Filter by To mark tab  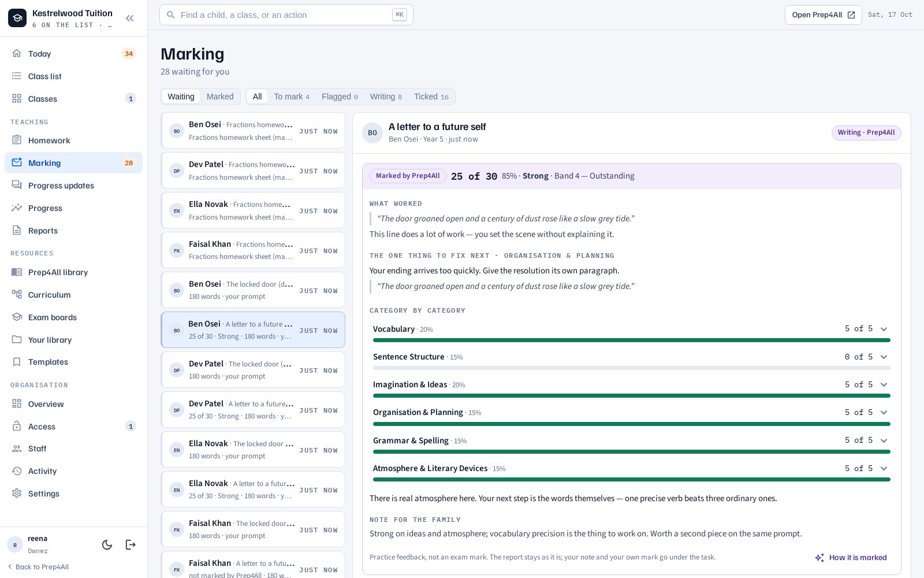tap(292, 97)
